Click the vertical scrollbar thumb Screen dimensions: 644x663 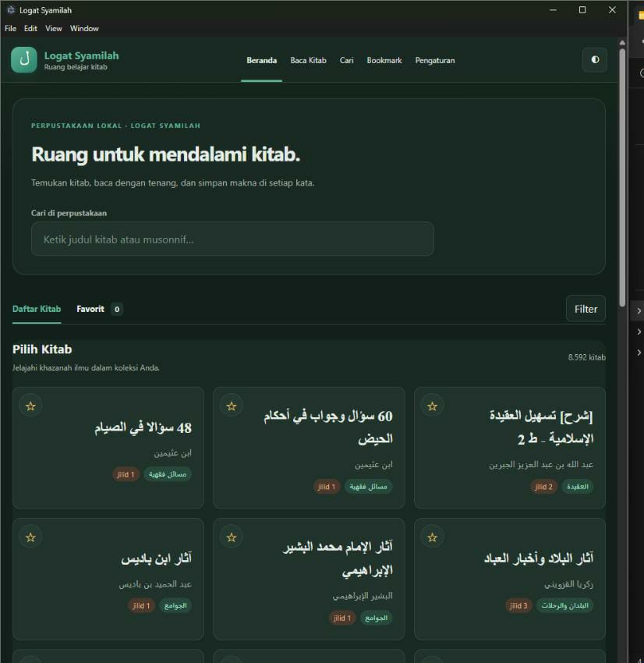621,178
